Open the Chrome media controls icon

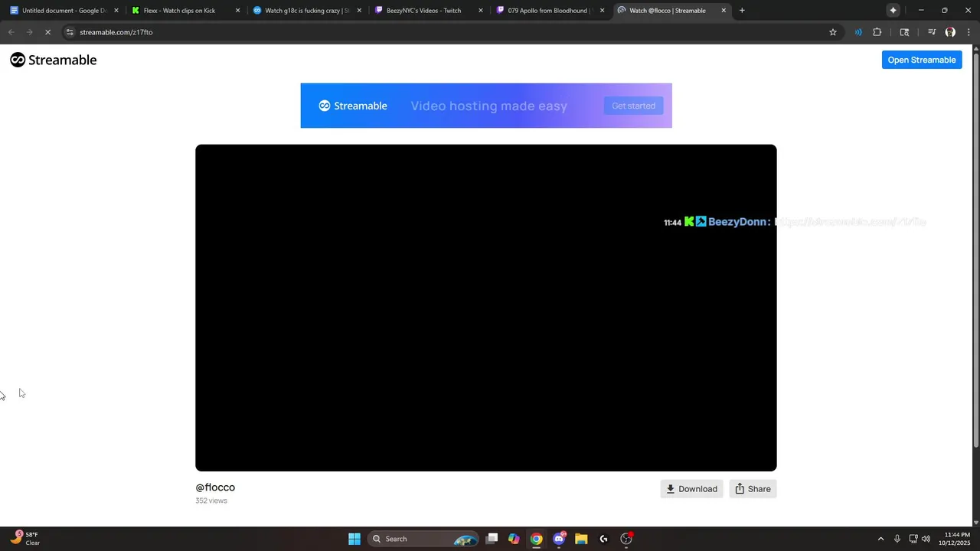[932, 32]
